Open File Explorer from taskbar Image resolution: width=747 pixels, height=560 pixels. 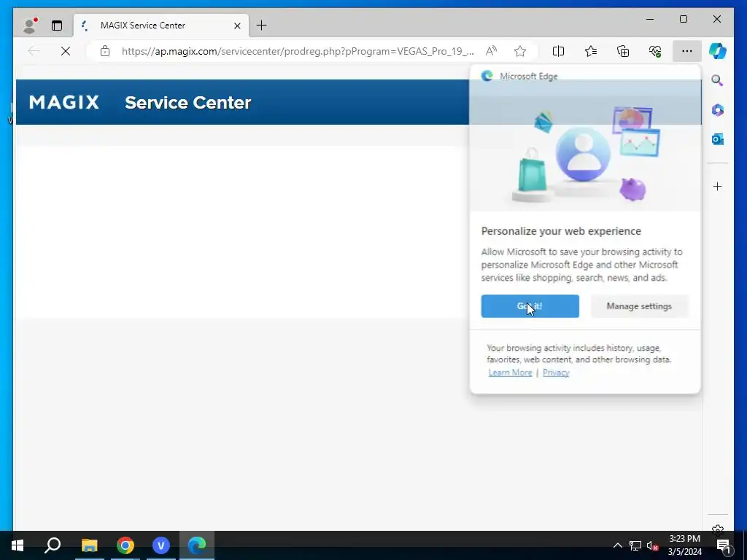pos(89,545)
